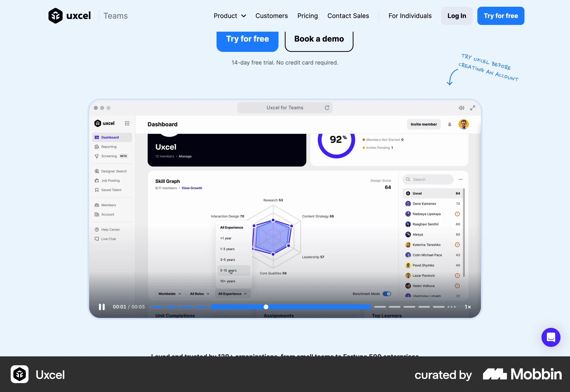This screenshot has width=570, height=392.
Task: Click the notification bell
Action: [449, 124]
